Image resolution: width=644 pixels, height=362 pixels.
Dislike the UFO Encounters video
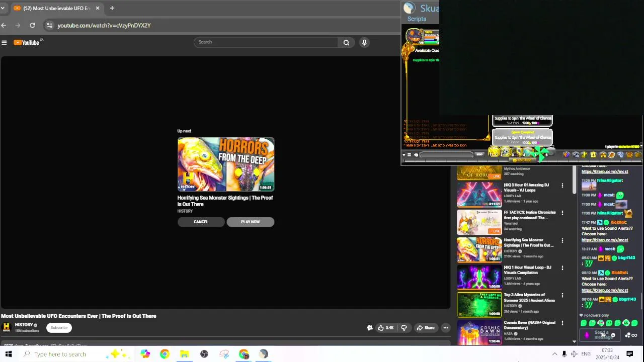[404, 328]
